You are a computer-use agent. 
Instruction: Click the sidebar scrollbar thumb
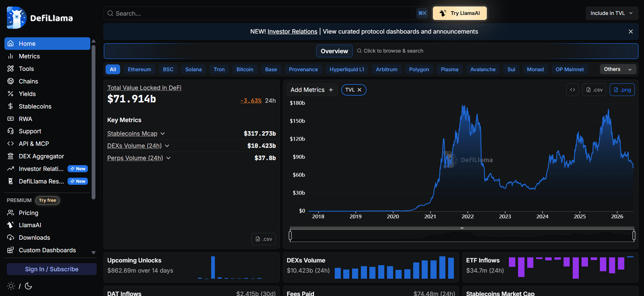[x=94, y=122]
